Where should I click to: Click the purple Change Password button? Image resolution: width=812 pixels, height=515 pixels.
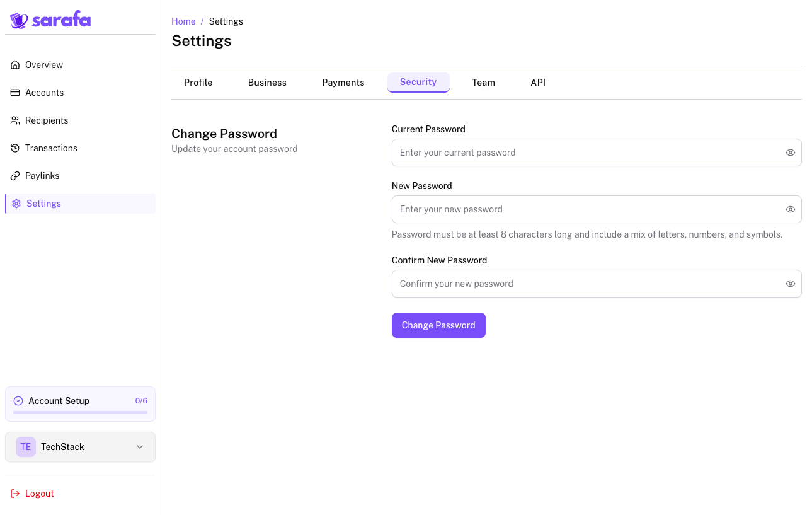click(x=438, y=325)
